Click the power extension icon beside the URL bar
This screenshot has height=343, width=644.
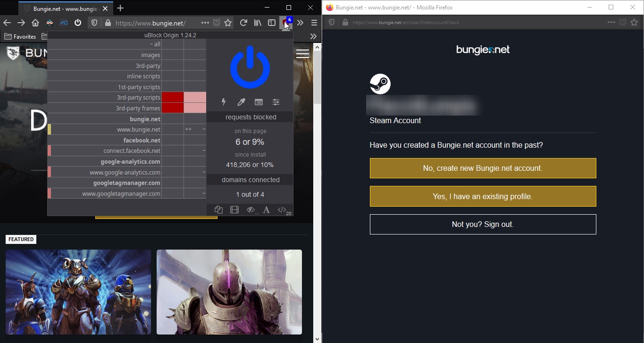pyautogui.click(x=78, y=23)
